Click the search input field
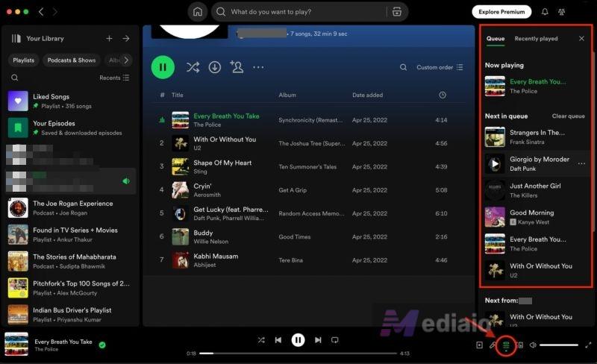Image resolution: width=597 pixels, height=364 pixels. coord(307,12)
